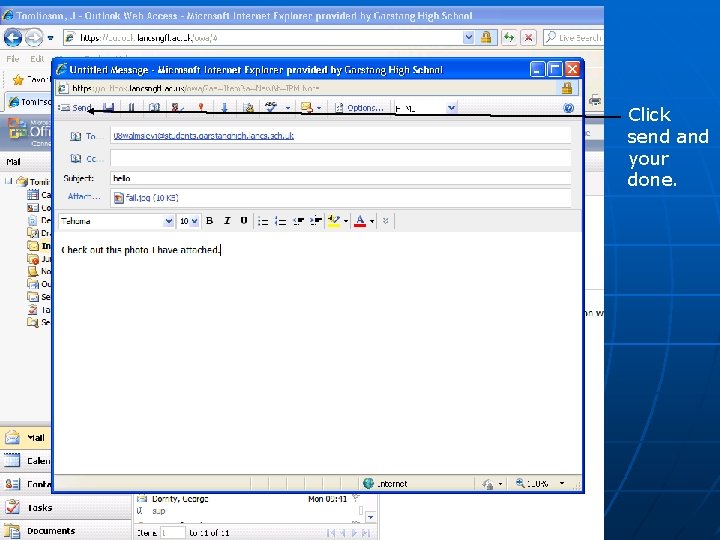Open the spelling check dropdown arrow

(x=288, y=108)
